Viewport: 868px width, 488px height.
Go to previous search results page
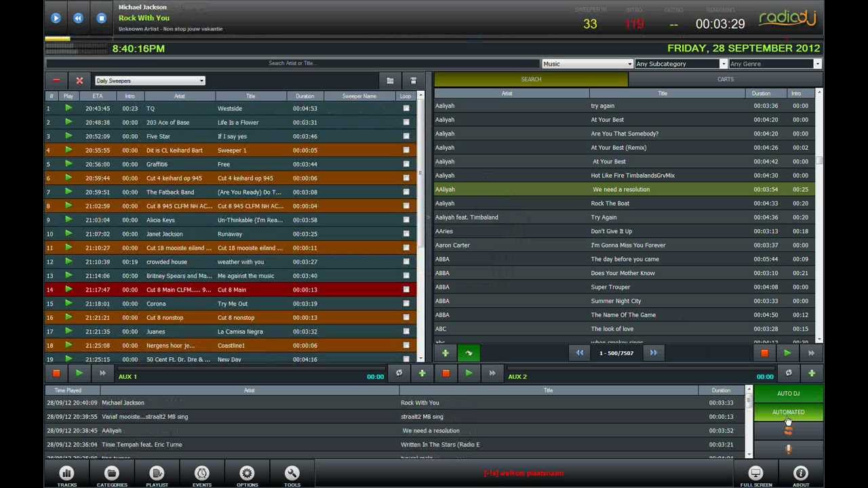coord(580,352)
